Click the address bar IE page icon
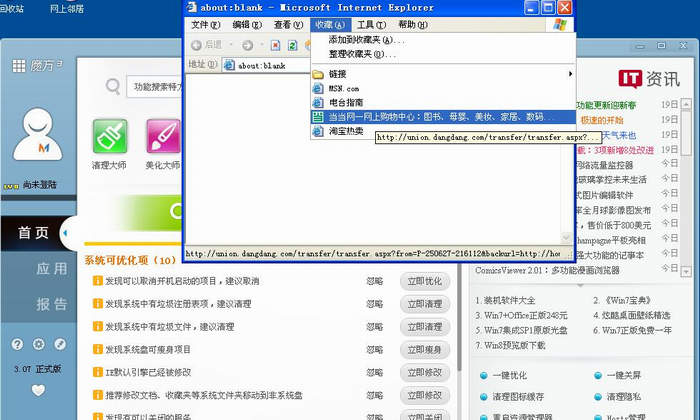The image size is (700, 420). pyautogui.click(x=229, y=65)
